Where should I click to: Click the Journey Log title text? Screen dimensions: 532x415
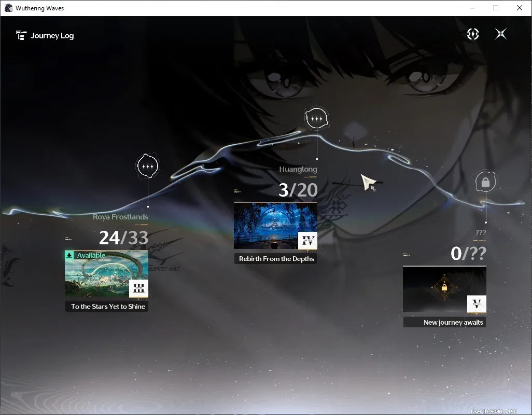(x=52, y=36)
